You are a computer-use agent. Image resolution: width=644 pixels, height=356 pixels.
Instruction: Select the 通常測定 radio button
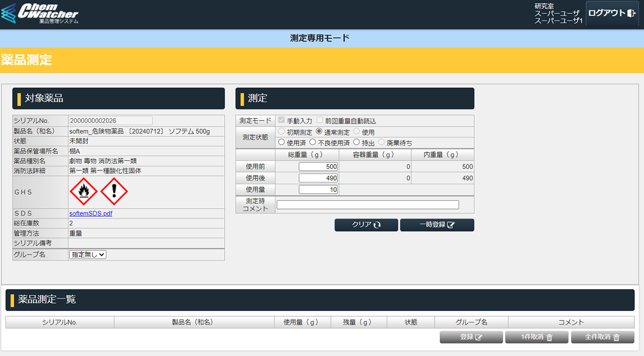click(319, 132)
